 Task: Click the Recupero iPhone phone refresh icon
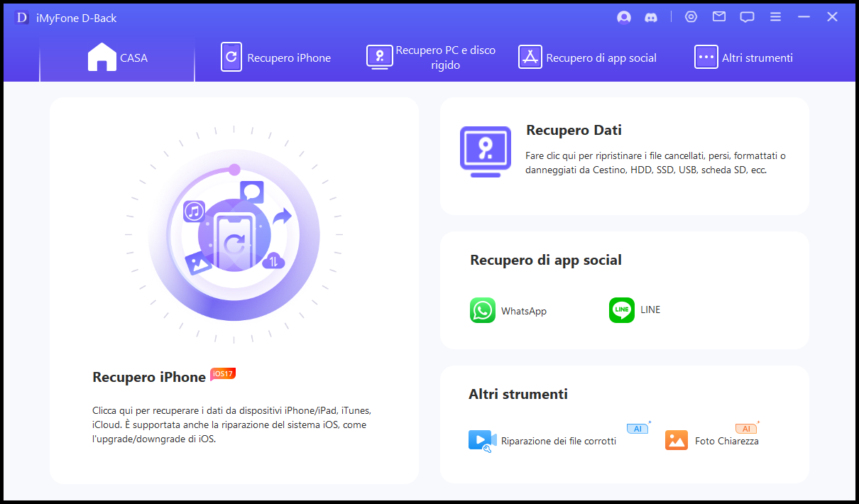click(x=231, y=57)
